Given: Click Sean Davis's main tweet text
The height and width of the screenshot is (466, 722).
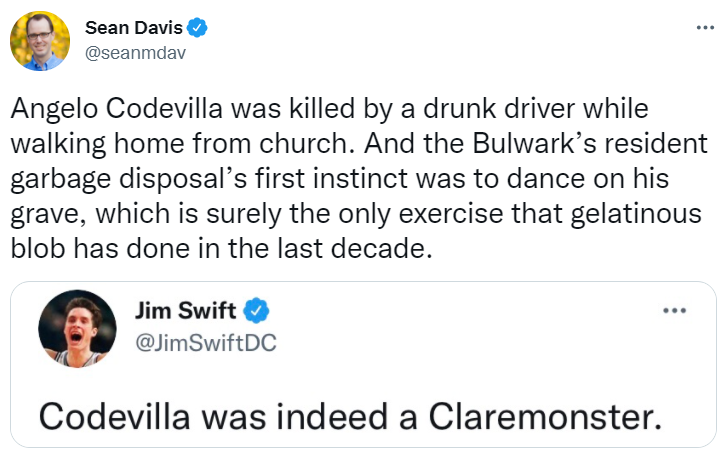Looking at the screenshot, I should (x=359, y=178).
